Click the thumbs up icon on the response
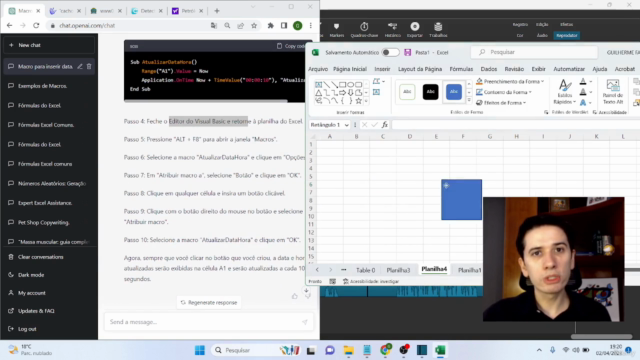The image size is (640, 360). [294, 296]
